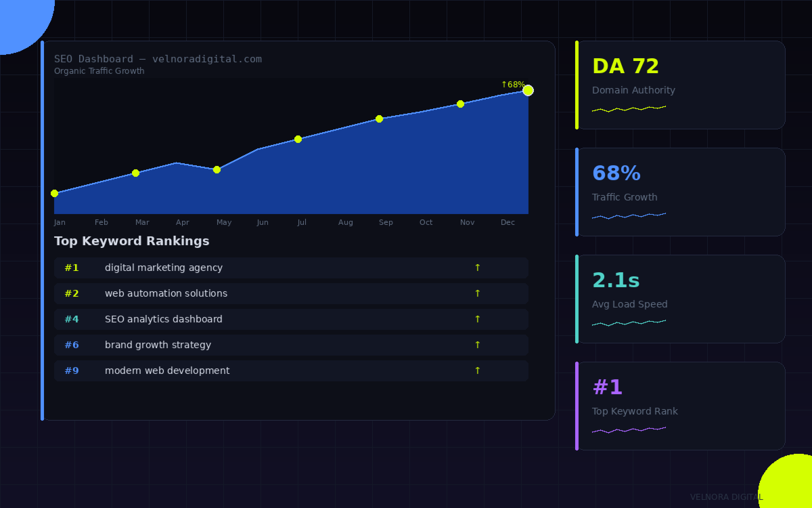
Task: Click the Avg Load Speed label
Action: point(630,304)
